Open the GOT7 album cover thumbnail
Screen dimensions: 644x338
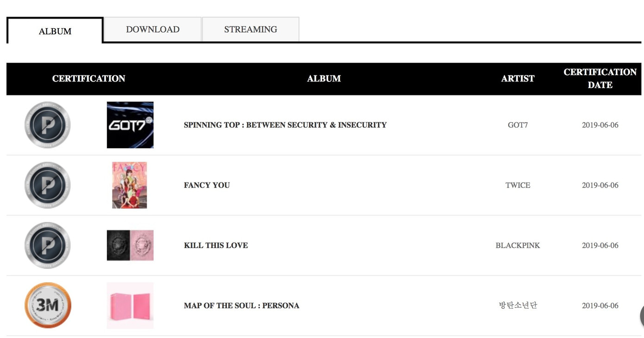coord(130,125)
